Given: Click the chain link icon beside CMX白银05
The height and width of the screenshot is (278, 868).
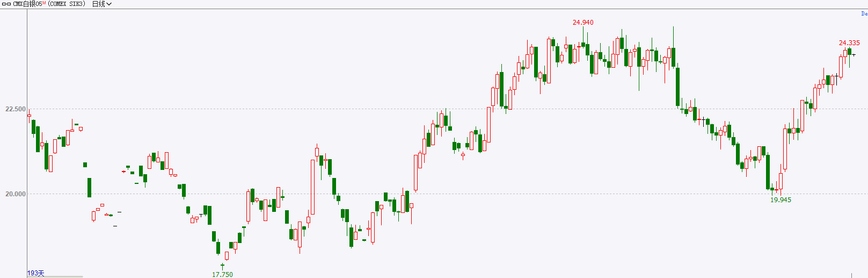Looking at the screenshot, I should click(6, 4).
